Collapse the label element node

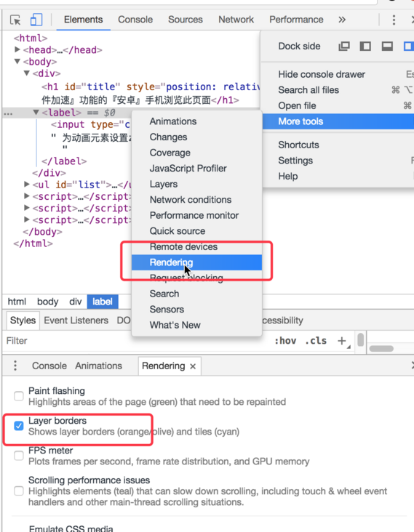coord(36,112)
